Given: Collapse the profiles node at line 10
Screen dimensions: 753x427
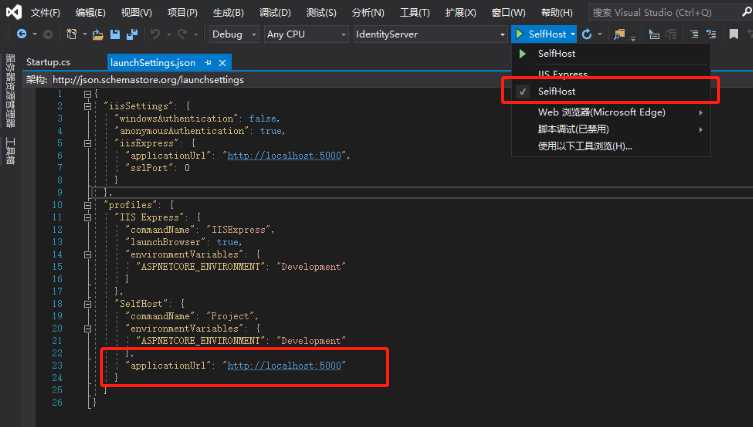Looking at the screenshot, I should (87, 205).
